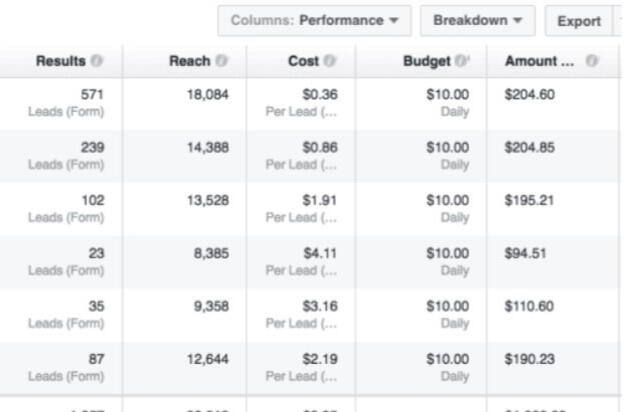Click the $10.00 Daily budget in first row
Screen dimensions: 624x412
(x=448, y=101)
